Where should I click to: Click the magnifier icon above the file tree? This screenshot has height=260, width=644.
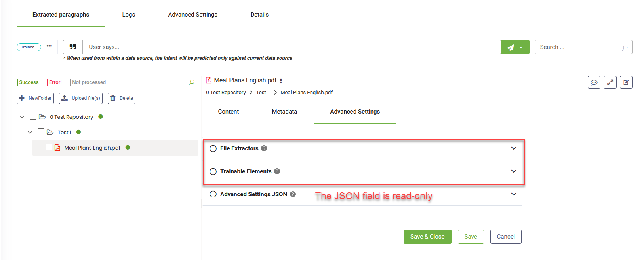click(192, 82)
